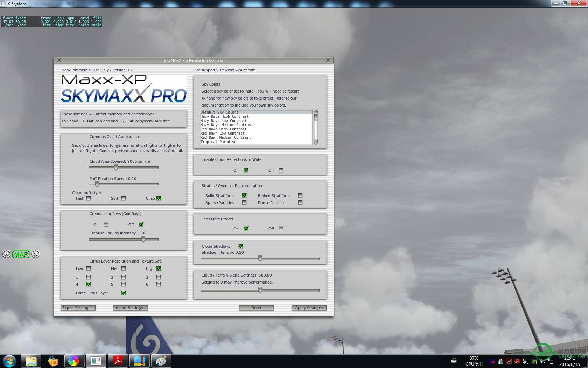
Task: Click Cloud Area Covered slider handle
Action: pyautogui.click(x=116, y=168)
